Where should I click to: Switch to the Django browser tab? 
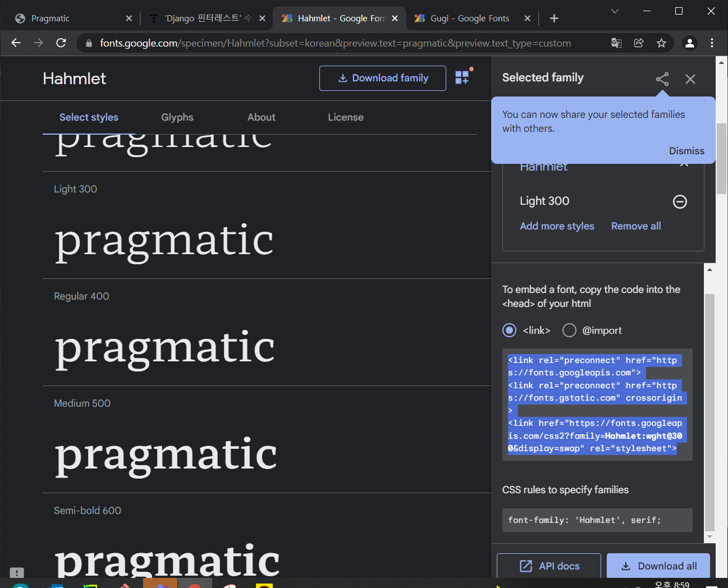(205, 19)
